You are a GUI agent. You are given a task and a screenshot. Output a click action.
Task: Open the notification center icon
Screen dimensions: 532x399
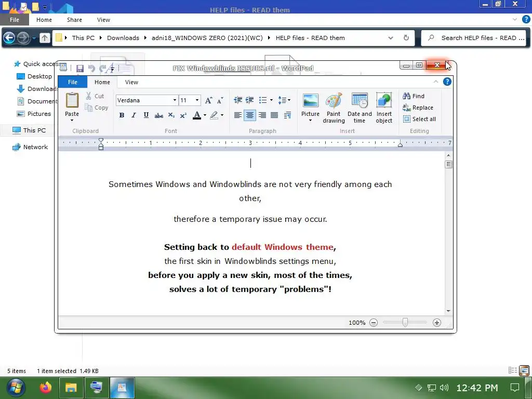point(515,388)
